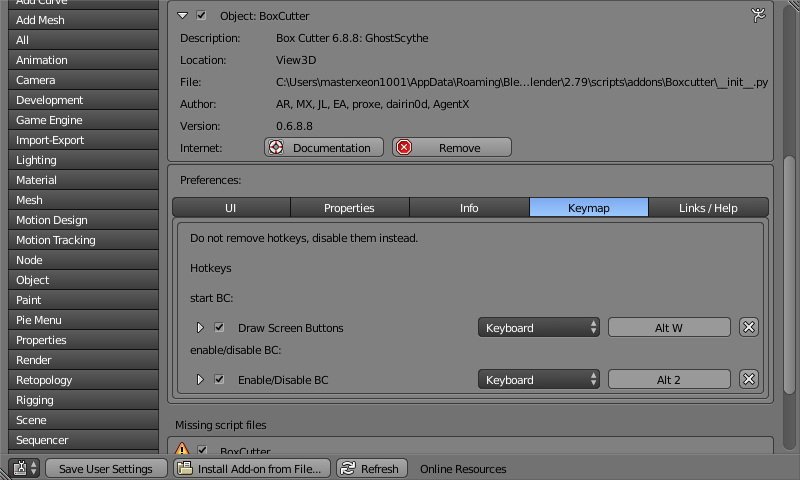Image resolution: width=800 pixels, height=480 pixels.
Task: Remove the Draw Screen Buttons hotkey with X
Action: (x=748, y=327)
